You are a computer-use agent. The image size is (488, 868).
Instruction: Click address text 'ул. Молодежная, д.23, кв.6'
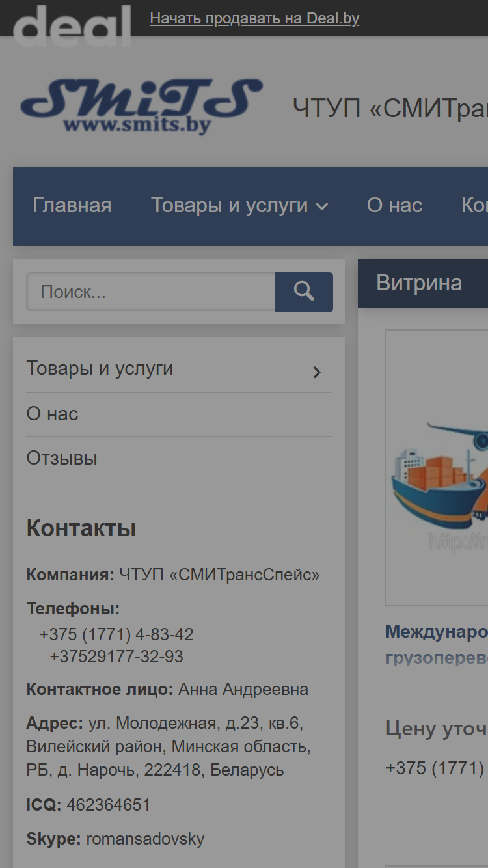pos(196,724)
